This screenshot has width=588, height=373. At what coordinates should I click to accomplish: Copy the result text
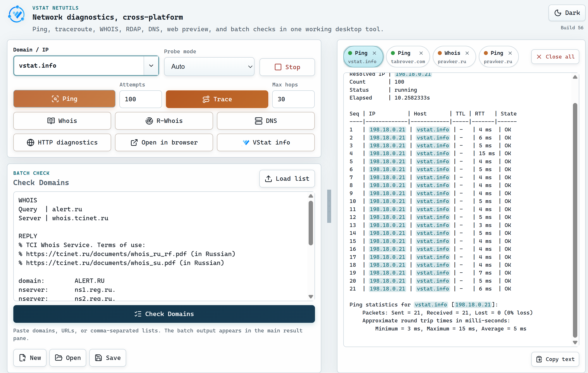pos(555,359)
